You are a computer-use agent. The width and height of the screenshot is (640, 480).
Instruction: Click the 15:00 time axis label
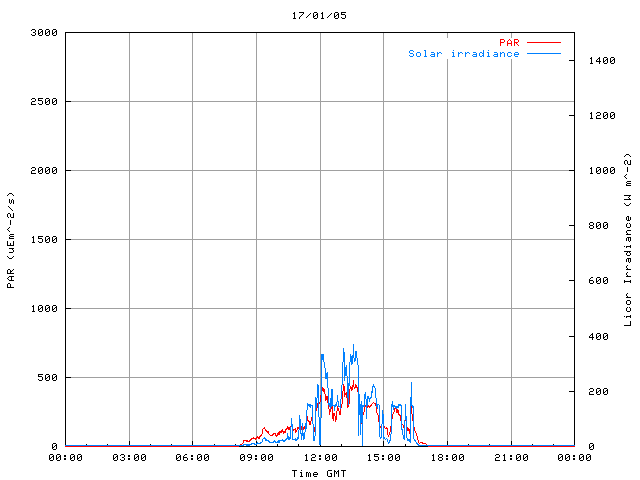coord(384,458)
